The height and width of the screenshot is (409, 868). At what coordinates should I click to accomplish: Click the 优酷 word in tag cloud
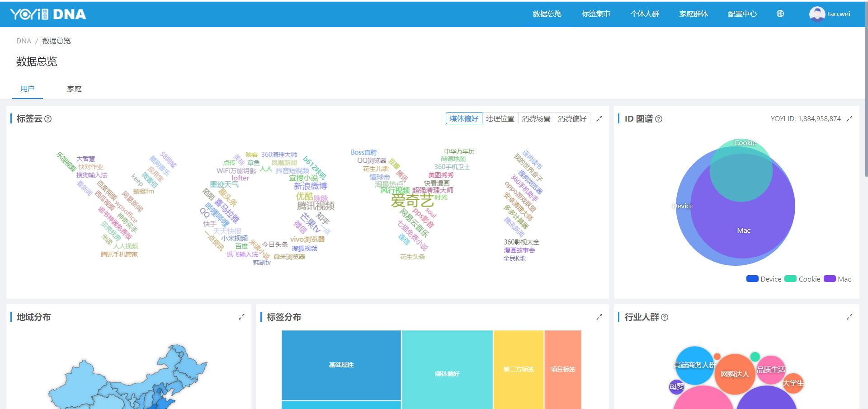(305, 197)
